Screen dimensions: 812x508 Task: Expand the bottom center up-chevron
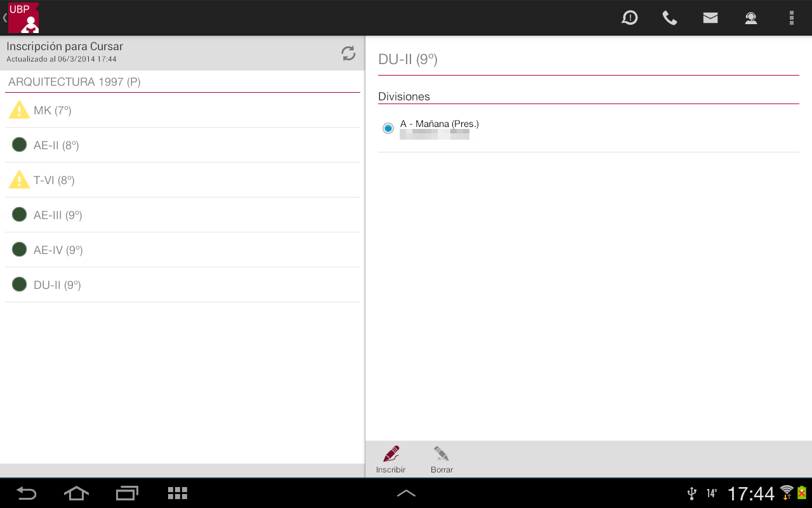[406, 493]
